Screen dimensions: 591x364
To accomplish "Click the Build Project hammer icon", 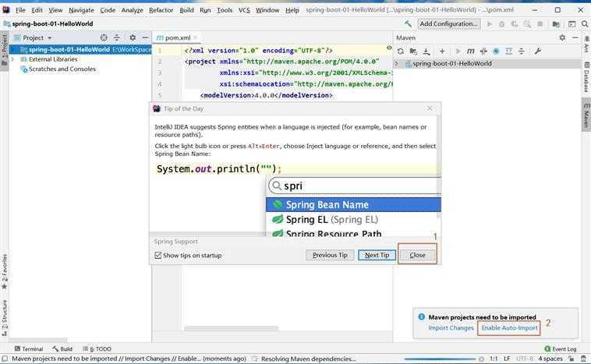I will 408,23.
